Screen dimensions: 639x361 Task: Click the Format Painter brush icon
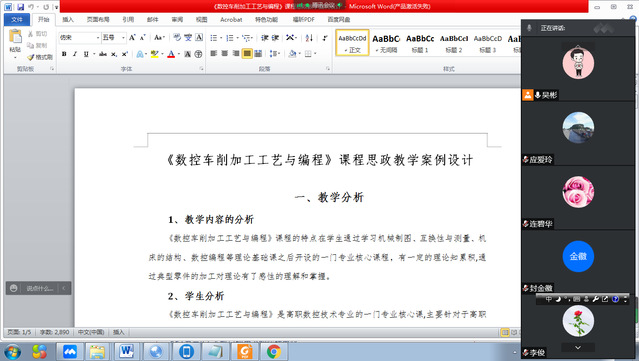pos(40,57)
